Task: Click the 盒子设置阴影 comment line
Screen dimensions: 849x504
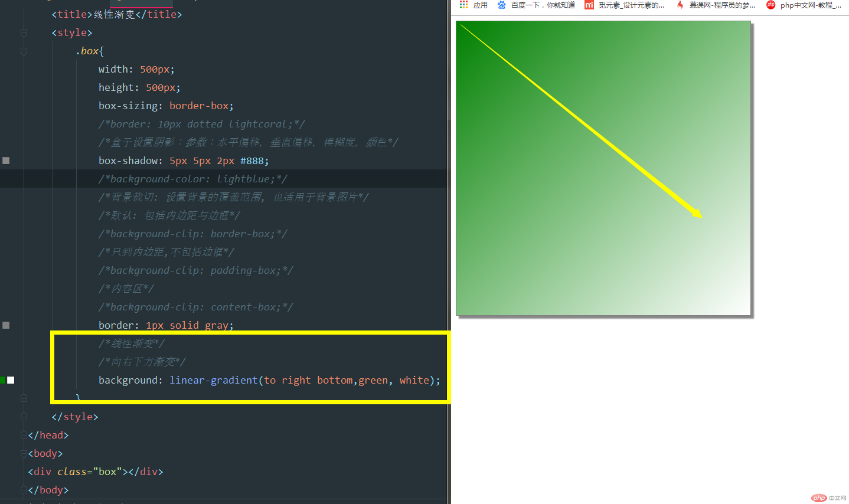Action: tap(248, 142)
